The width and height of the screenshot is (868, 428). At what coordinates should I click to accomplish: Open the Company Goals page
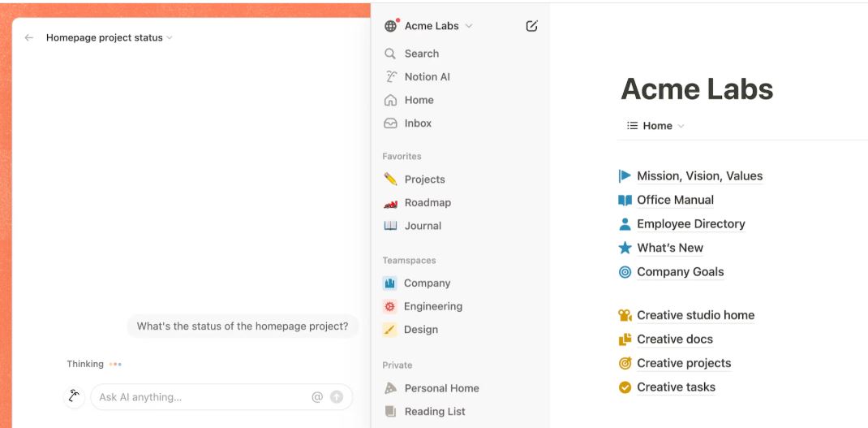pyautogui.click(x=681, y=272)
